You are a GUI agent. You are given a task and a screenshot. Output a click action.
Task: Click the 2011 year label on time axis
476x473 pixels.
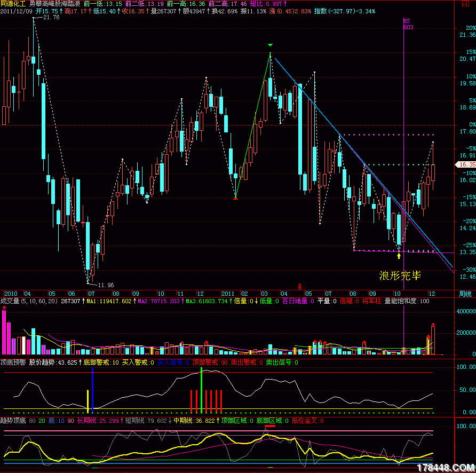228,294
